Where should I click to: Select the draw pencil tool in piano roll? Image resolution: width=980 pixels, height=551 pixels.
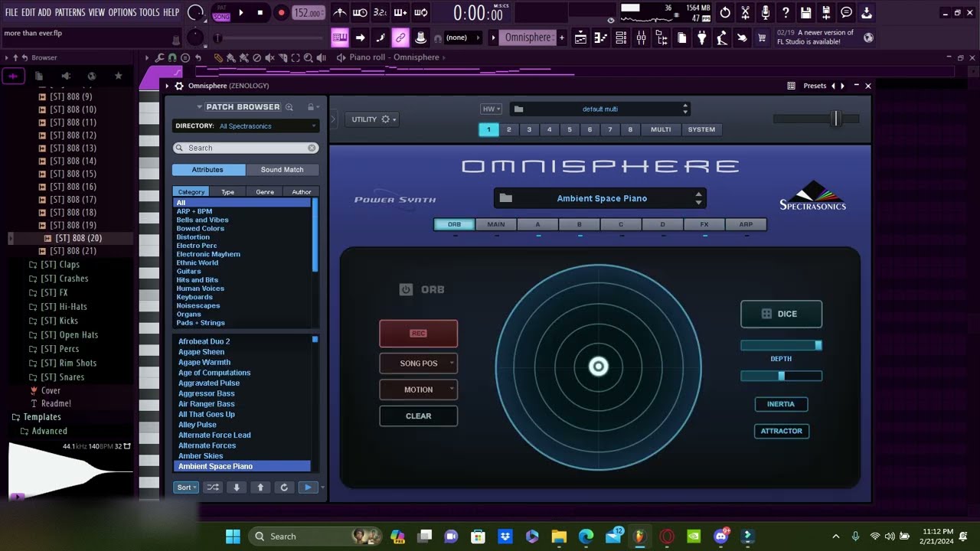(218, 57)
